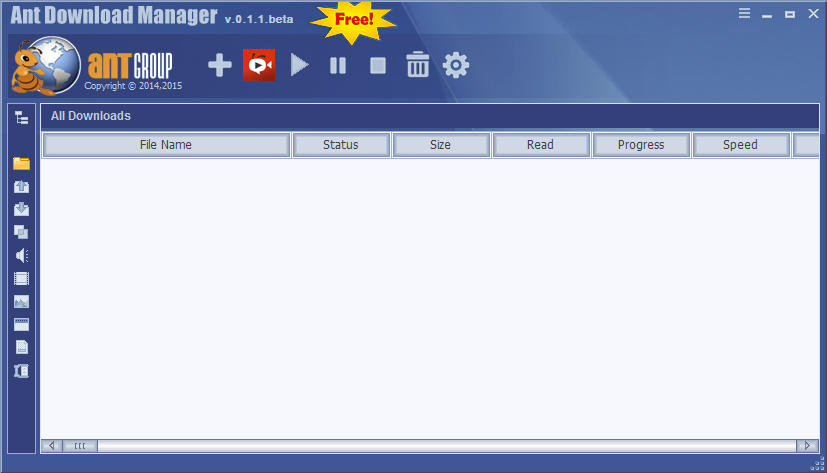Stop the download with the square button
827x473 pixels.
(x=378, y=65)
